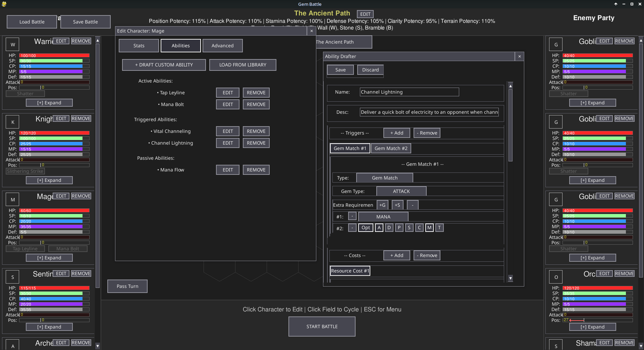644x350 pixels.
Task: Toggle the T gem color in row #2
Action: (439, 228)
